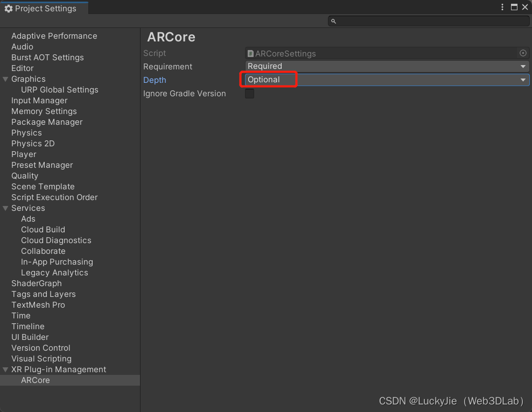This screenshot has height=412, width=532.
Task: Select UI Builder settings
Action: click(30, 337)
